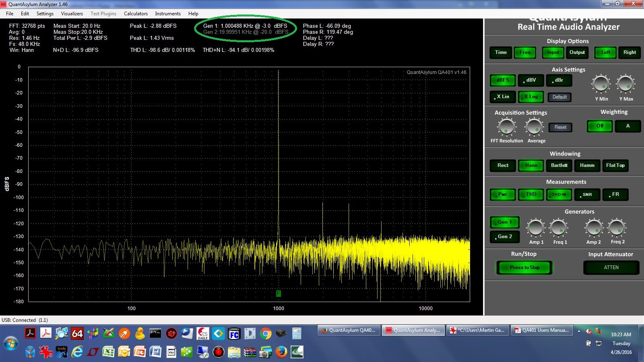Open the Visualizers menu
The width and height of the screenshot is (644, 362).
click(x=72, y=13)
